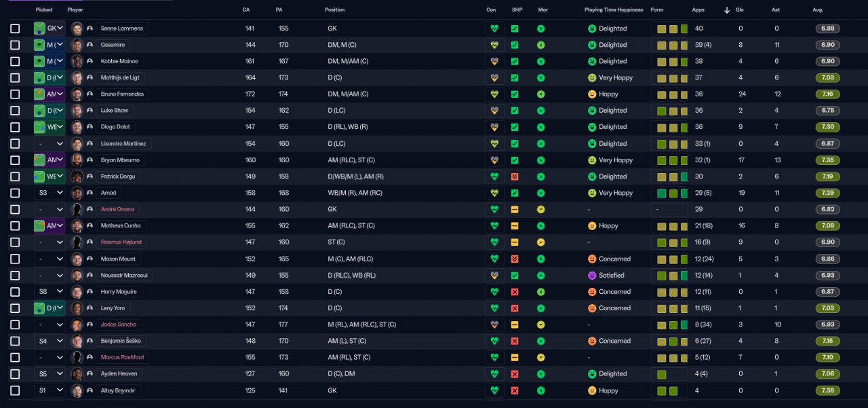The width and height of the screenshot is (868, 408).
Task: Sort by the Avg. rating header
Action: coord(818,10)
